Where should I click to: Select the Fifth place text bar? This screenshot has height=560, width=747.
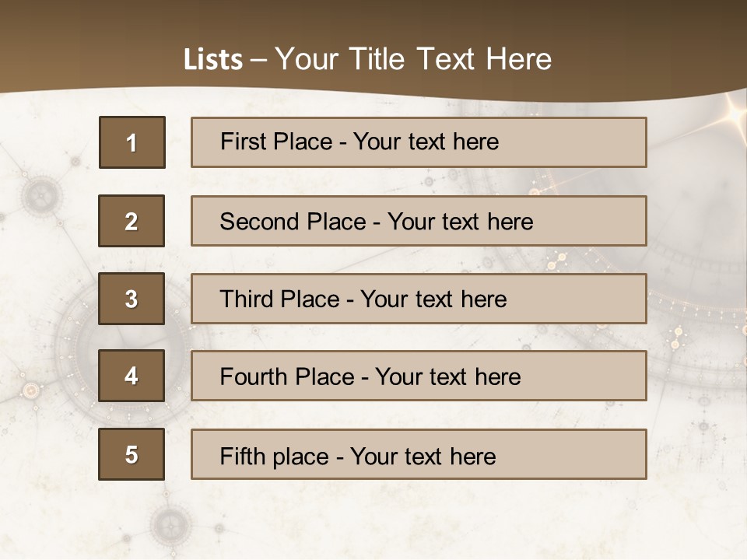419,454
